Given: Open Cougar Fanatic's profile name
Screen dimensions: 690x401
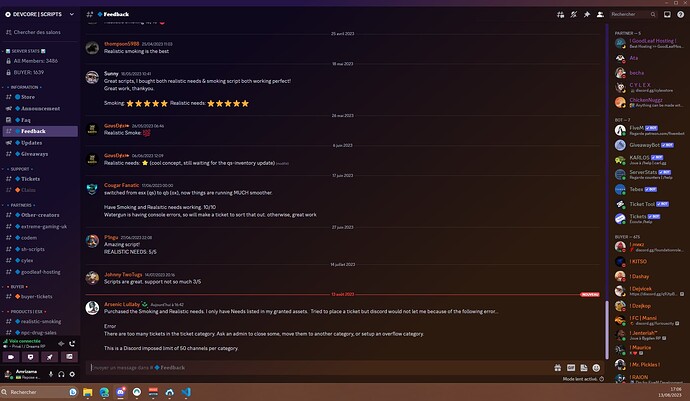Looking at the screenshot, I should pos(121,185).
